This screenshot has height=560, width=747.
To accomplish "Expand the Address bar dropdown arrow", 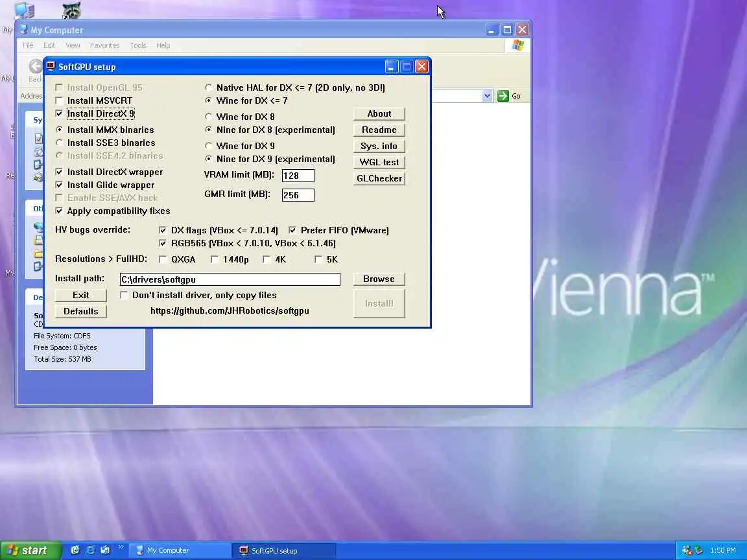I will pyautogui.click(x=487, y=96).
